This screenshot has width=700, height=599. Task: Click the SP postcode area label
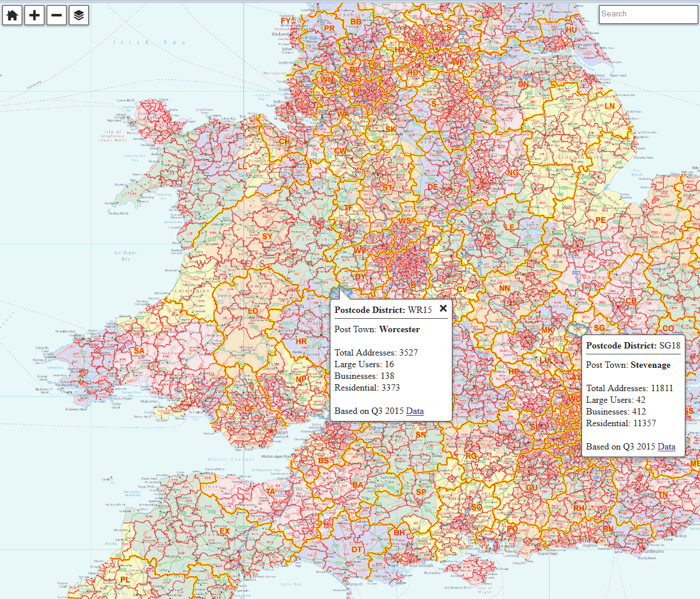tap(421, 492)
